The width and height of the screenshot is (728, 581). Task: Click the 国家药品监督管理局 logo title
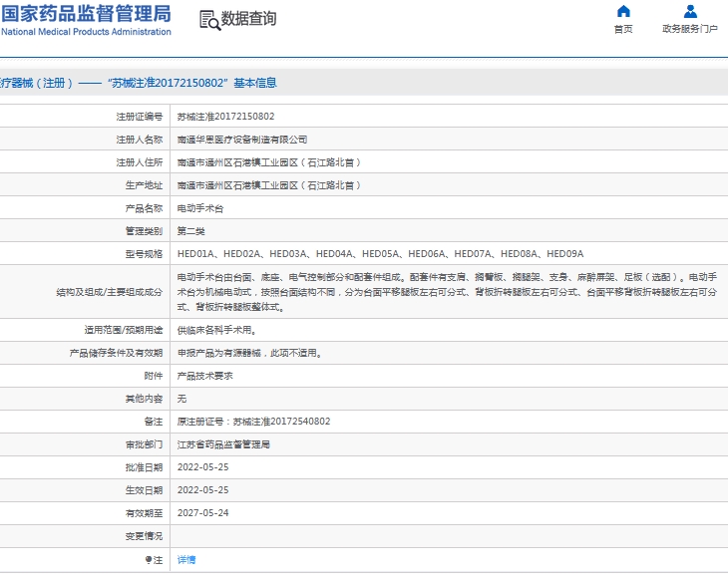click(86, 13)
